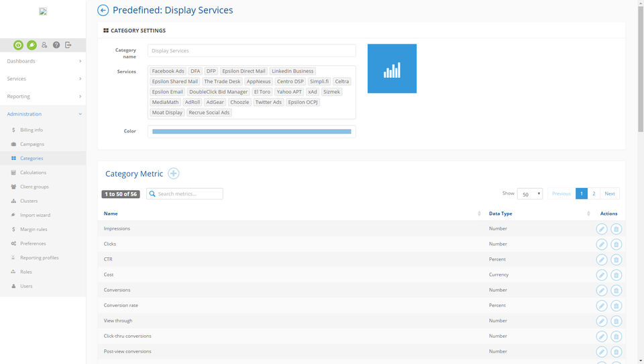Image resolution: width=644 pixels, height=364 pixels.
Task: Click the Category name field
Action: coord(252,50)
